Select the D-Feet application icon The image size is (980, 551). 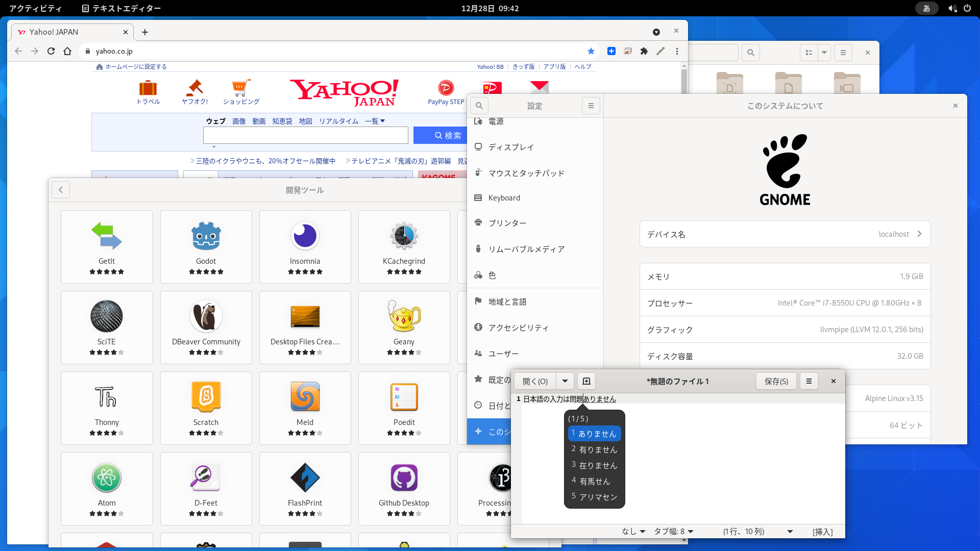tap(206, 478)
